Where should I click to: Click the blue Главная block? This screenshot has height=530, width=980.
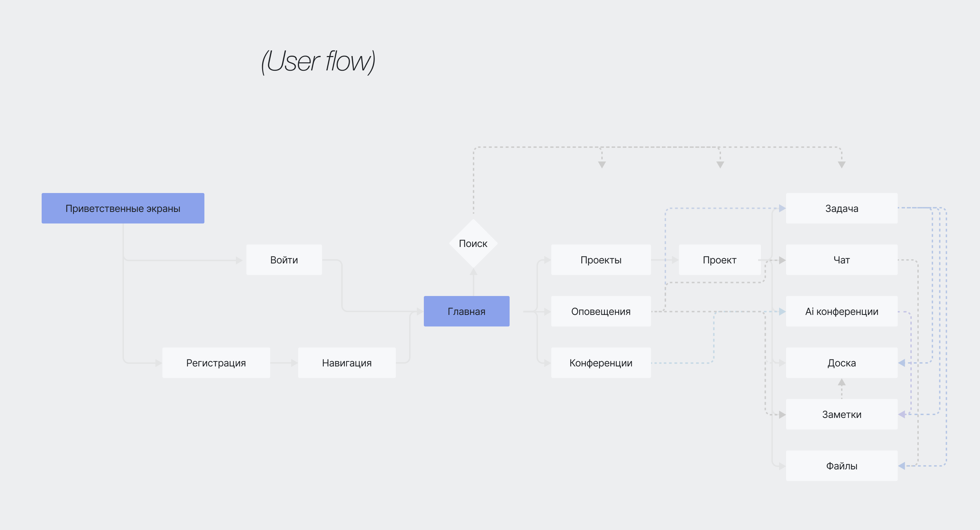466,311
